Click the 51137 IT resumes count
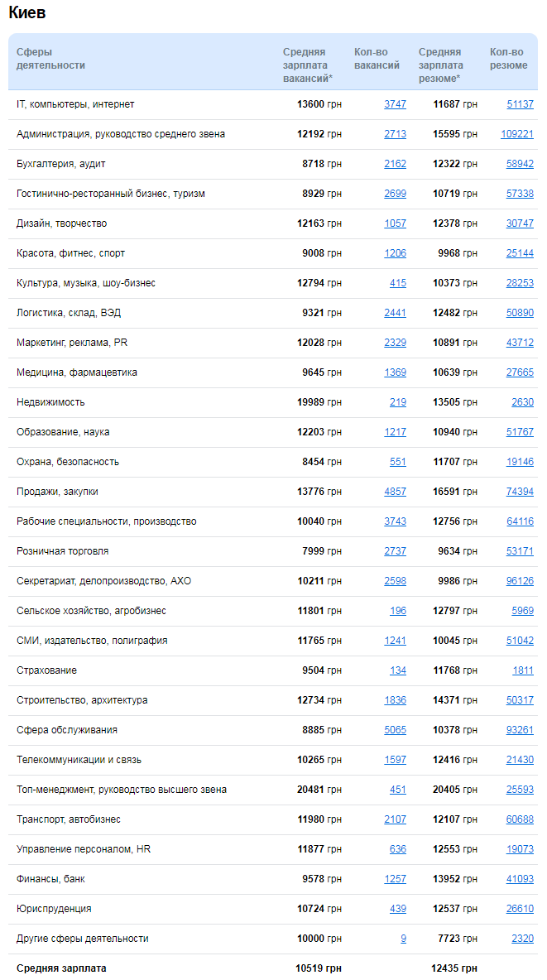Viewport: 547px width, 980px height. pyautogui.click(x=520, y=104)
